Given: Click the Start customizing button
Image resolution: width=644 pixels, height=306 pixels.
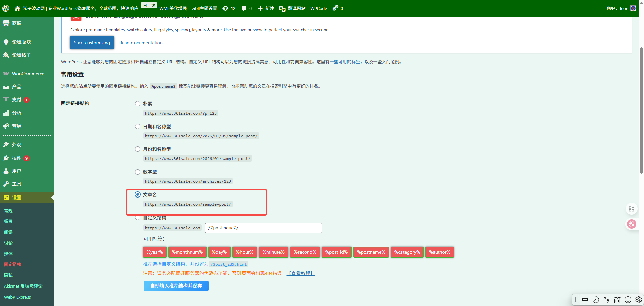Looking at the screenshot, I should point(92,43).
